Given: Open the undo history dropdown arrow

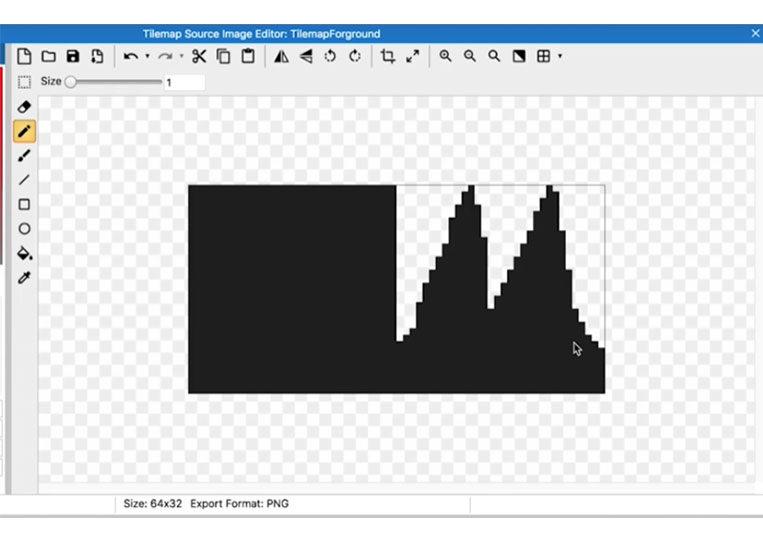Looking at the screenshot, I should click(147, 56).
